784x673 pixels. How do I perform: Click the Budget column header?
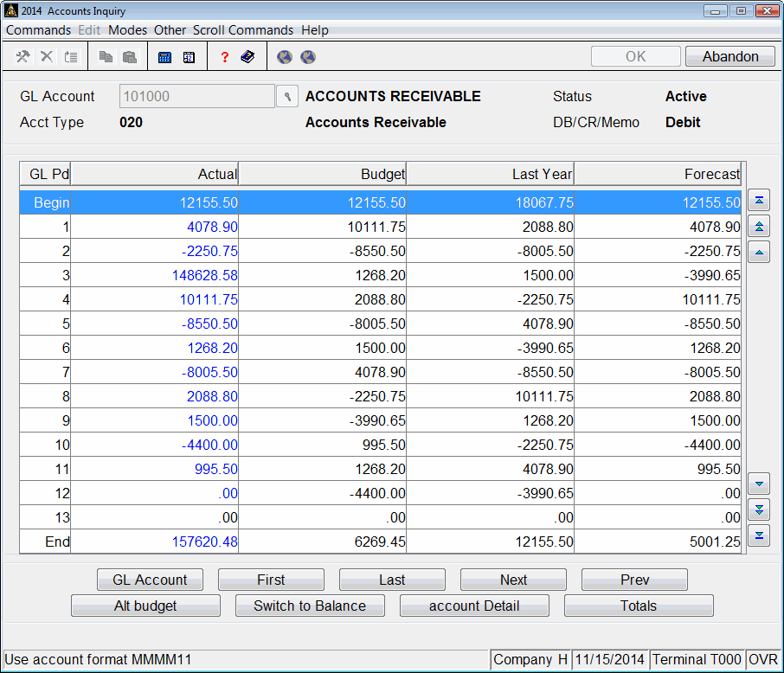coord(323,174)
